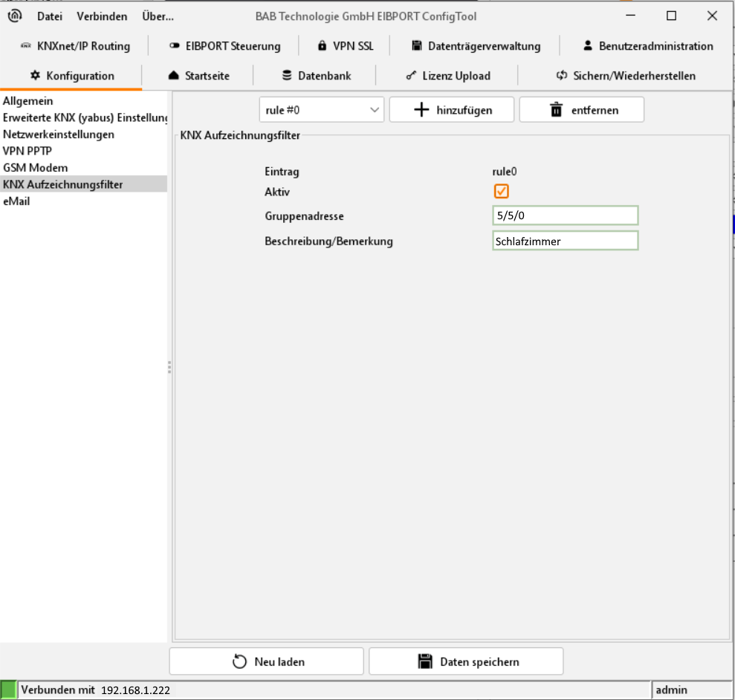Open Sichern/Wiederherstellen tab
This screenshot has width=735, height=700.
coord(626,76)
